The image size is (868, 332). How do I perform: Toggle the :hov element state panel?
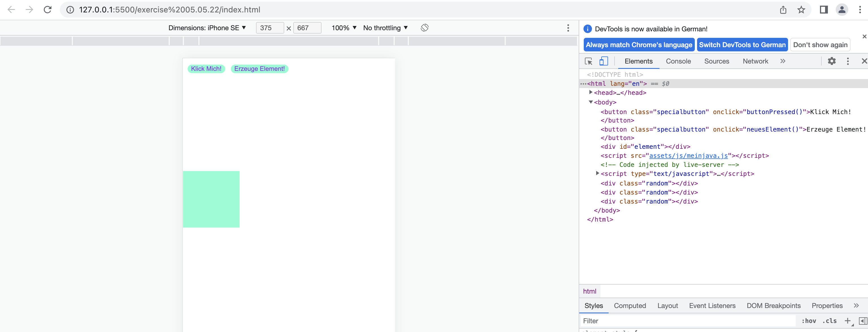coord(808,321)
